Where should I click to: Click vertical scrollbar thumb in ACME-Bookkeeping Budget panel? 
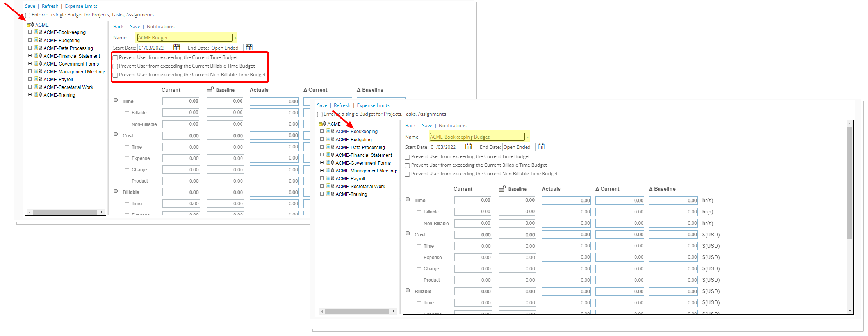tap(850, 183)
